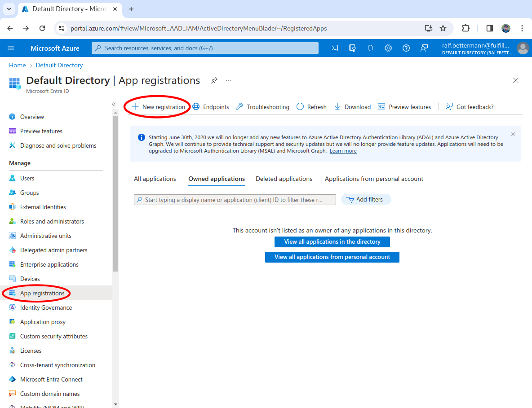532x408 pixels.
Task: Select the Deleted applications tab
Action: (x=284, y=179)
